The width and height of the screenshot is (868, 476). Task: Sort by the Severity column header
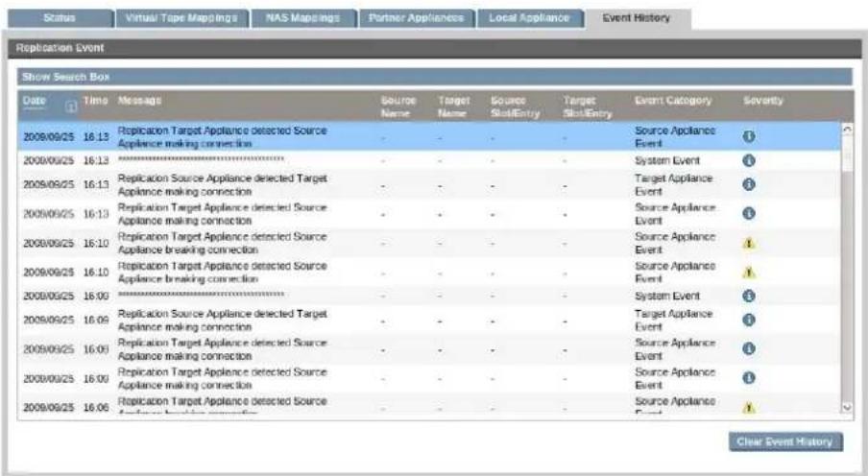point(762,101)
